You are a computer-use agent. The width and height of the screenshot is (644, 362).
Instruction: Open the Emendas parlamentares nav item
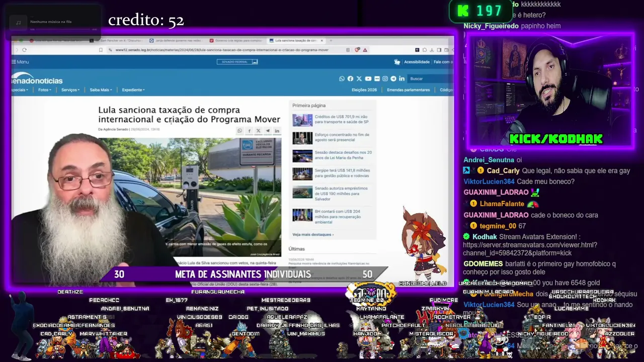point(409,90)
